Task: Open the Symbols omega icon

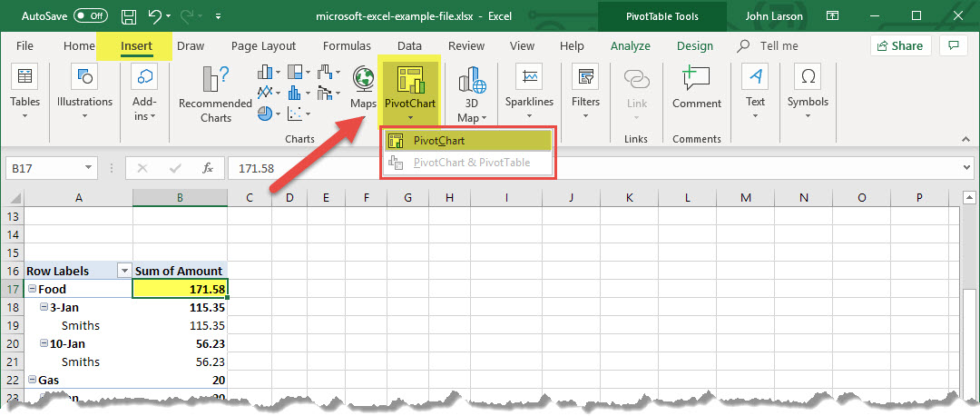Action: 807,77
